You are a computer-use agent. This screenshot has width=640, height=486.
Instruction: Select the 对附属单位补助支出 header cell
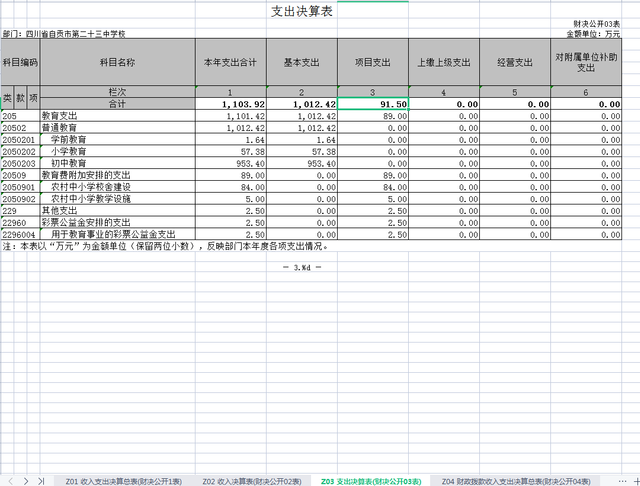(x=586, y=62)
